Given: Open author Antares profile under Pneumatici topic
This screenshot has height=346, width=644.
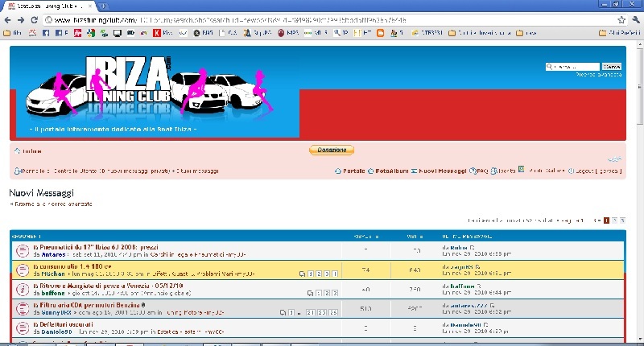Looking at the screenshot, I should tap(53, 254).
